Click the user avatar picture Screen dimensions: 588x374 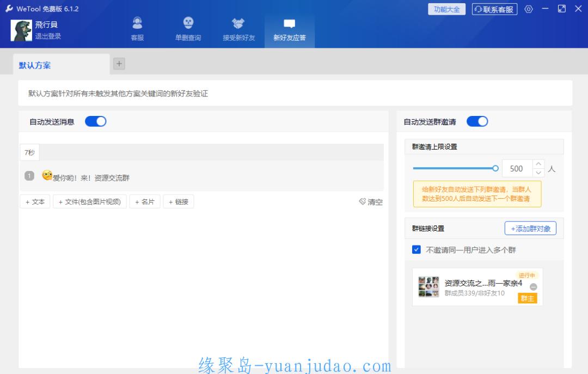[x=21, y=30]
